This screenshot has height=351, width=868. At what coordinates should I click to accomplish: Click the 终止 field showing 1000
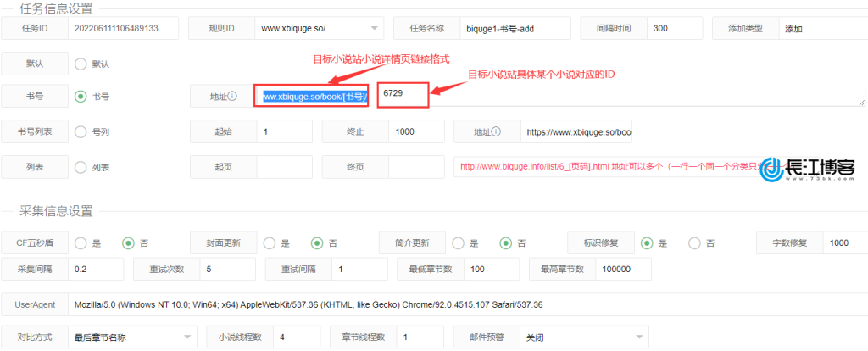[415, 132]
